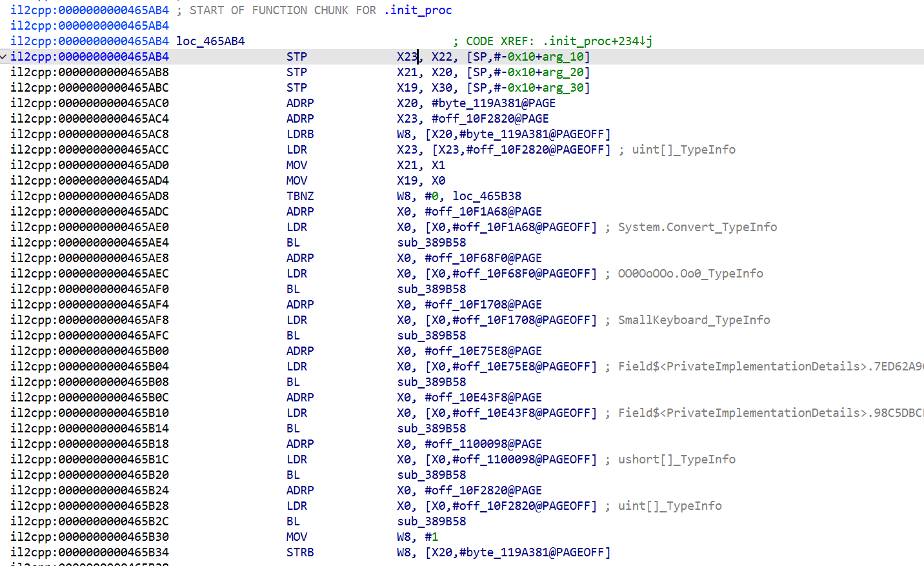The image size is (924, 566).
Task: Click 'W8, #1' operands of MOV at 465B30
Action: [417, 537]
